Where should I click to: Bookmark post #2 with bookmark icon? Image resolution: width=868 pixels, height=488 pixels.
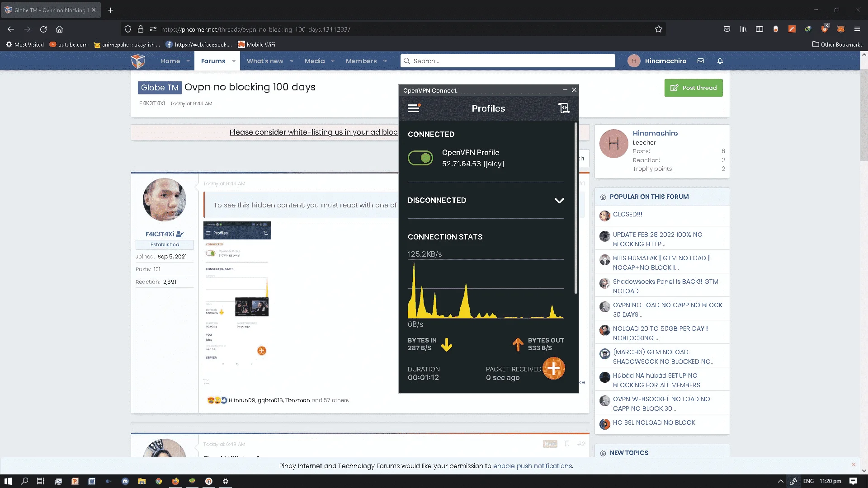567,444
